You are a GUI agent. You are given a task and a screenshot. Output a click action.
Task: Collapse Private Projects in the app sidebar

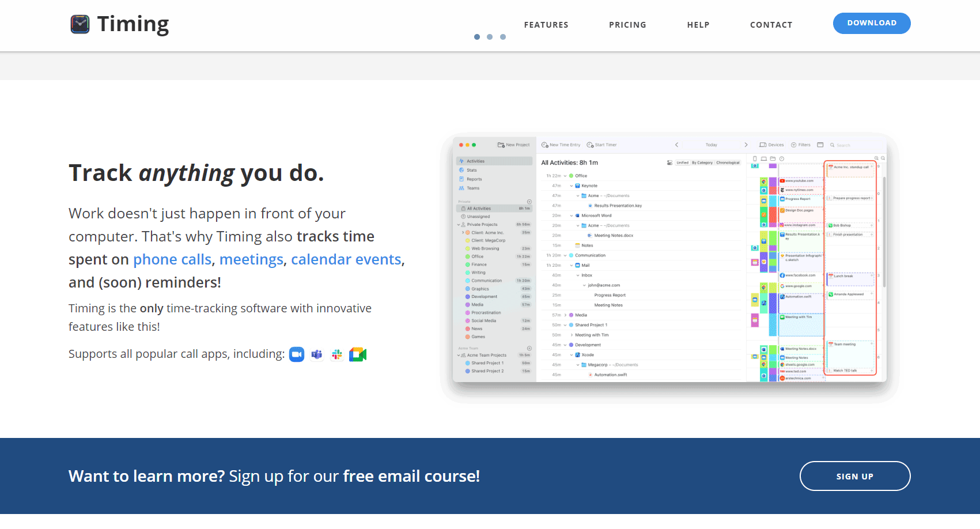459,225
